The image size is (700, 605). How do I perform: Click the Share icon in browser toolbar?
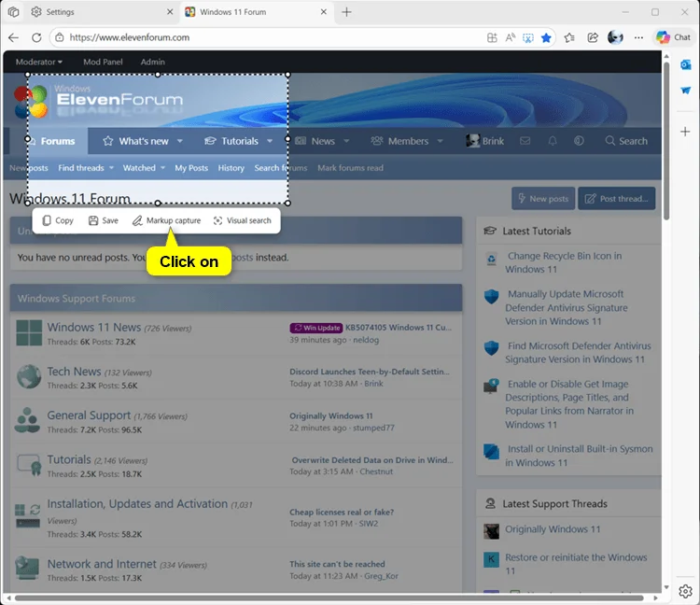[593, 37]
